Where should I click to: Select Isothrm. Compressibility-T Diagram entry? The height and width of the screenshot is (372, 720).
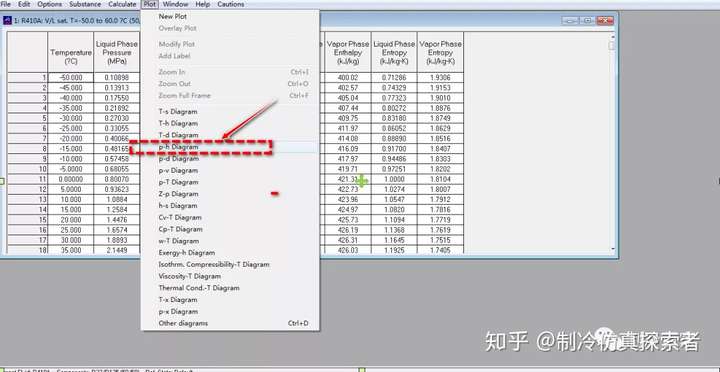click(230, 265)
